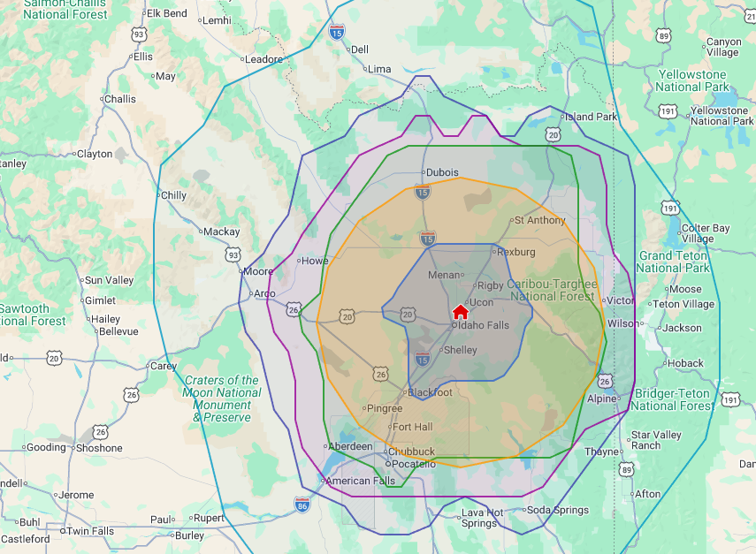This screenshot has height=554, width=756.
Task: Select the Island Park label
Action: (x=591, y=117)
